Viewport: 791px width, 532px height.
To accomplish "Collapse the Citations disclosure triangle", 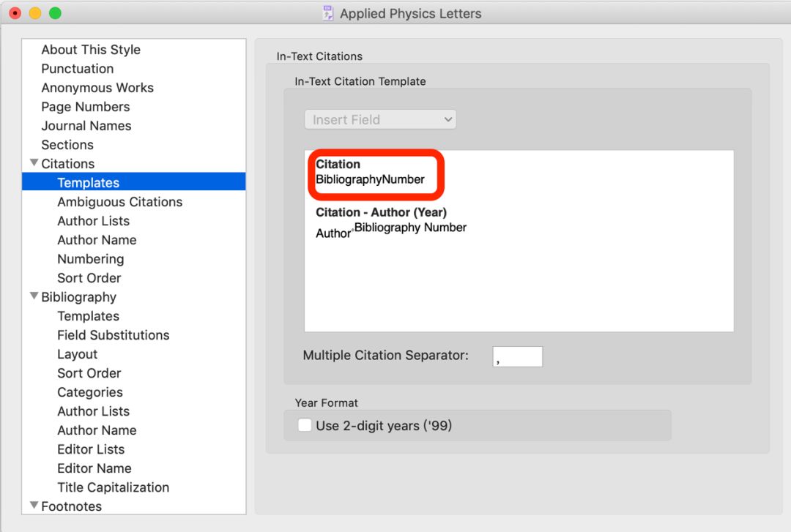I will 34,162.
